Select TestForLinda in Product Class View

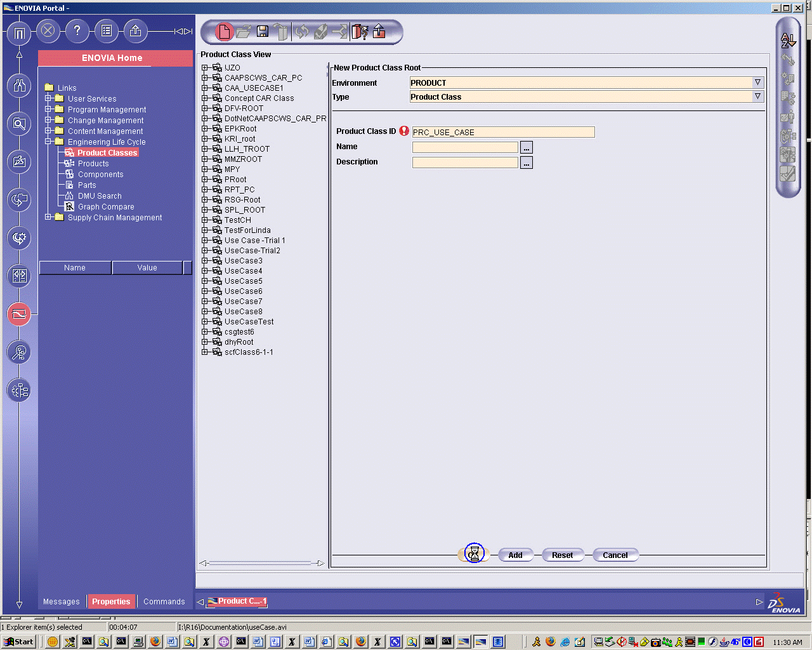pos(247,230)
